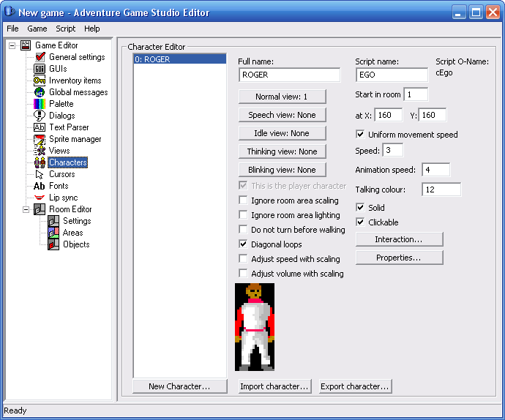Select Views label in the tree
This screenshot has height=420, width=505.
(x=59, y=151)
